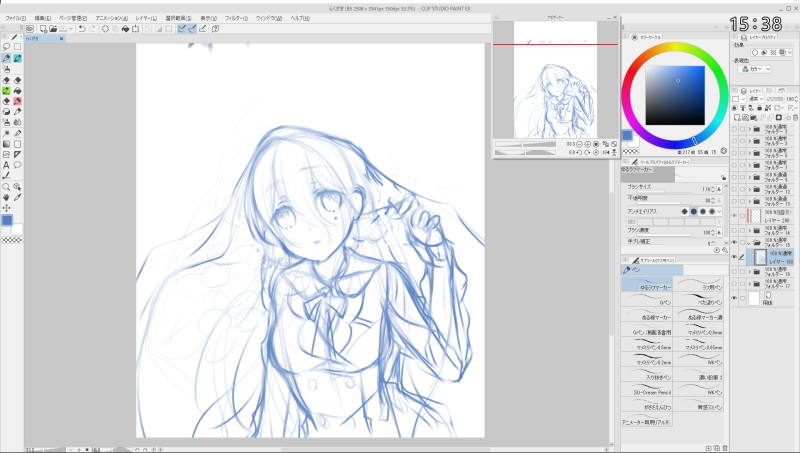Toggle visibility of folder 17

734,284
